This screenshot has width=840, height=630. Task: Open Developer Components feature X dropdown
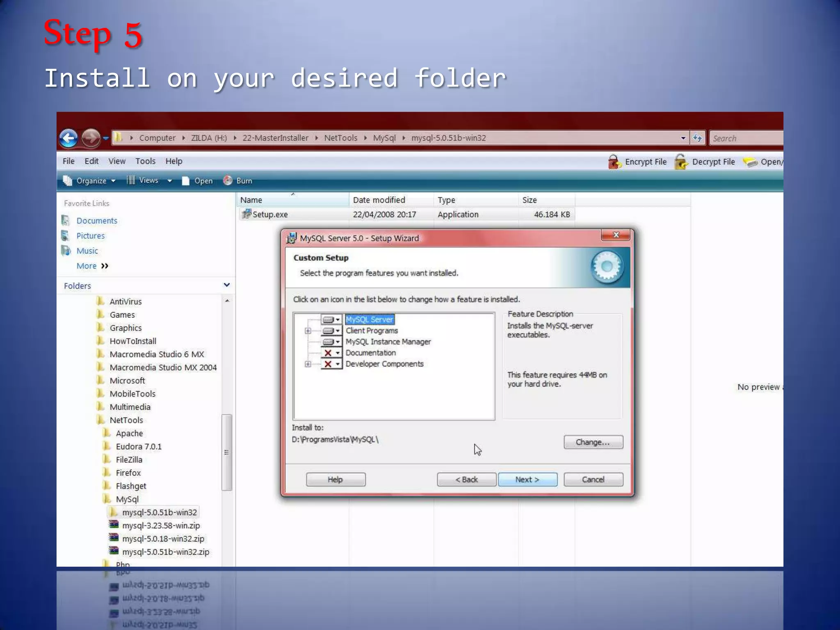(331, 364)
